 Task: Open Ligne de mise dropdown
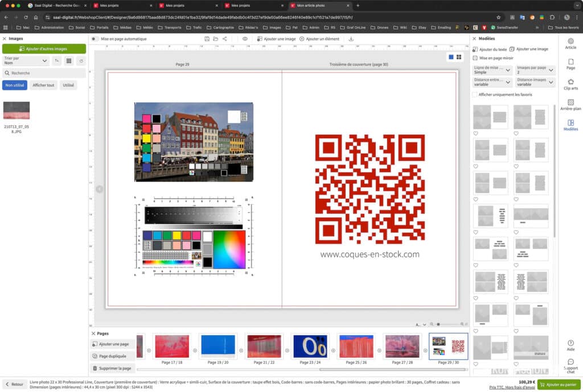click(x=492, y=70)
